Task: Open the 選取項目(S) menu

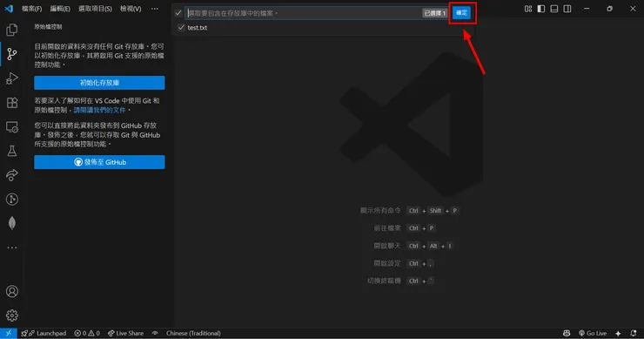Action: pos(95,9)
